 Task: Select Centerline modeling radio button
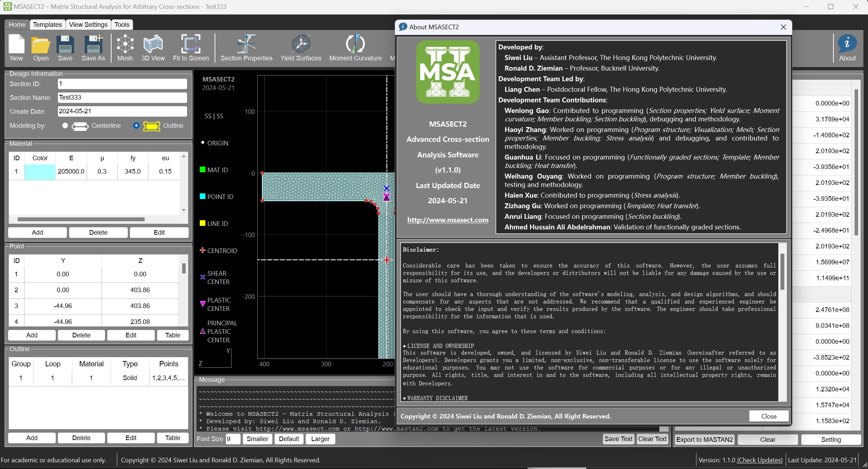[65, 126]
